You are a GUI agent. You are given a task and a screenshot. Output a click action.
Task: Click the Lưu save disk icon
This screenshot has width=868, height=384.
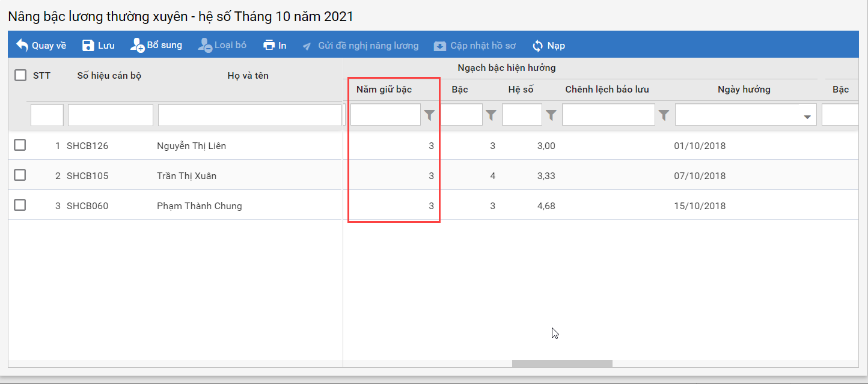88,45
